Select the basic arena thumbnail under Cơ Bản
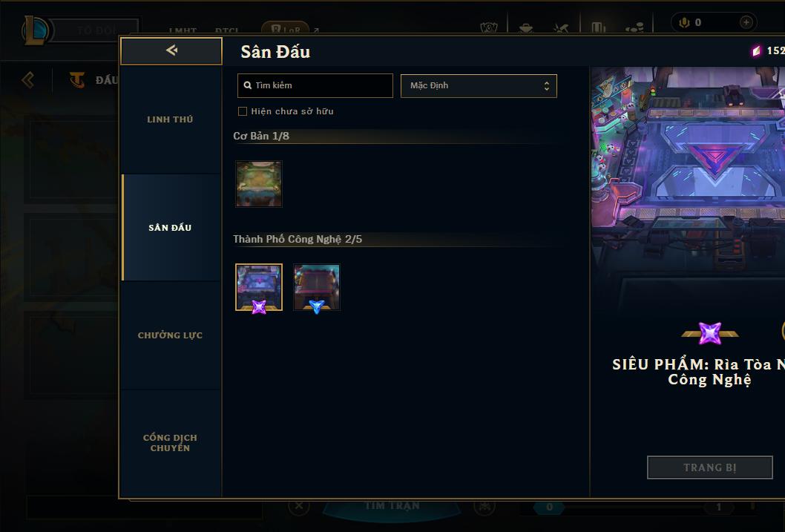 (x=259, y=184)
